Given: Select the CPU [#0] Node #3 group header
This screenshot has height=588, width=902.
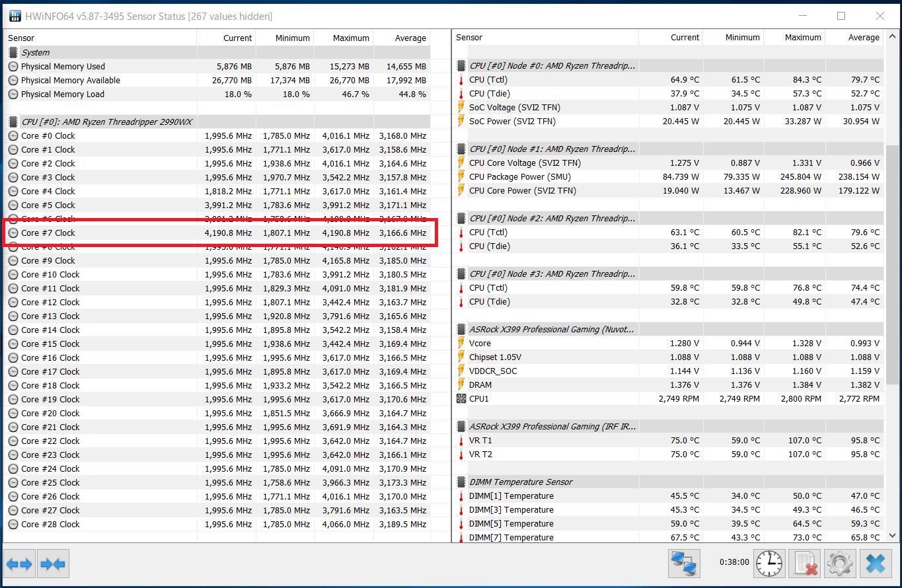Looking at the screenshot, I should [669, 274].
